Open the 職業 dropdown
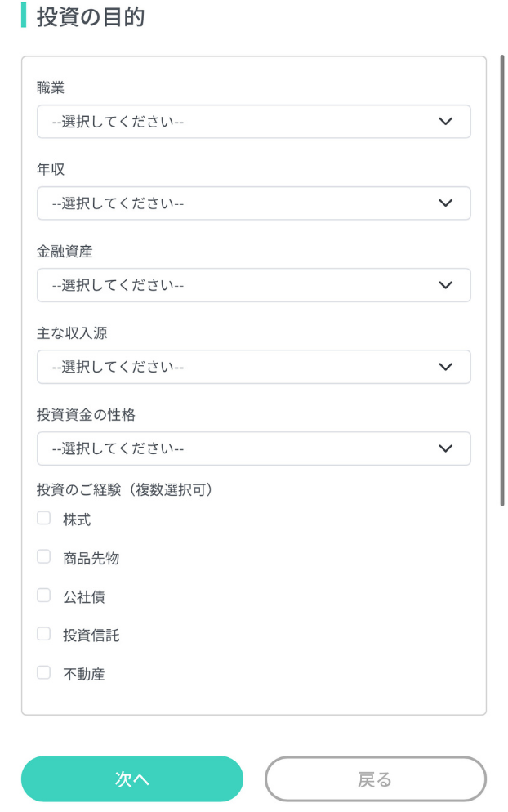Screen dimensions: 508x812 tap(253, 122)
